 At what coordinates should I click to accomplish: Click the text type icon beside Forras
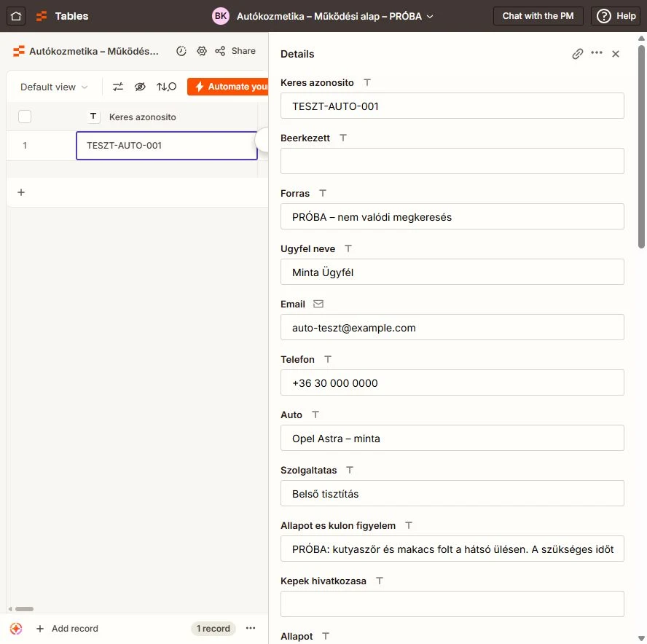click(x=323, y=192)
